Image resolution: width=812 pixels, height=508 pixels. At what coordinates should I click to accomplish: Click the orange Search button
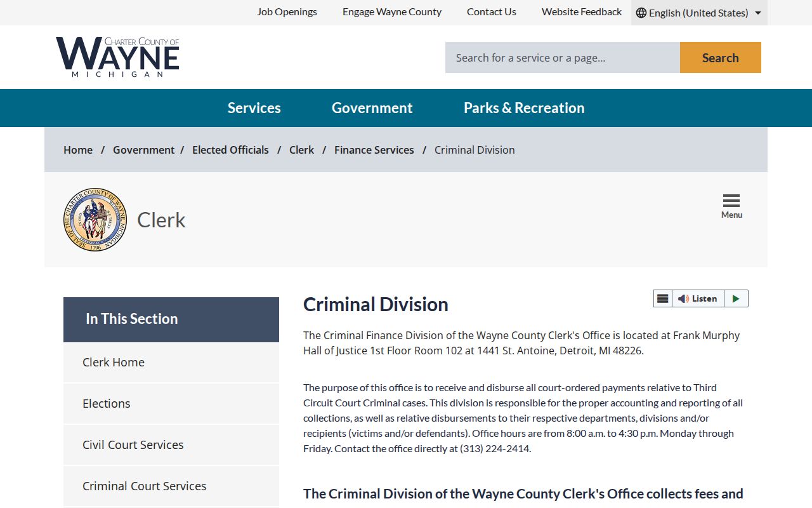pos(721,58)
